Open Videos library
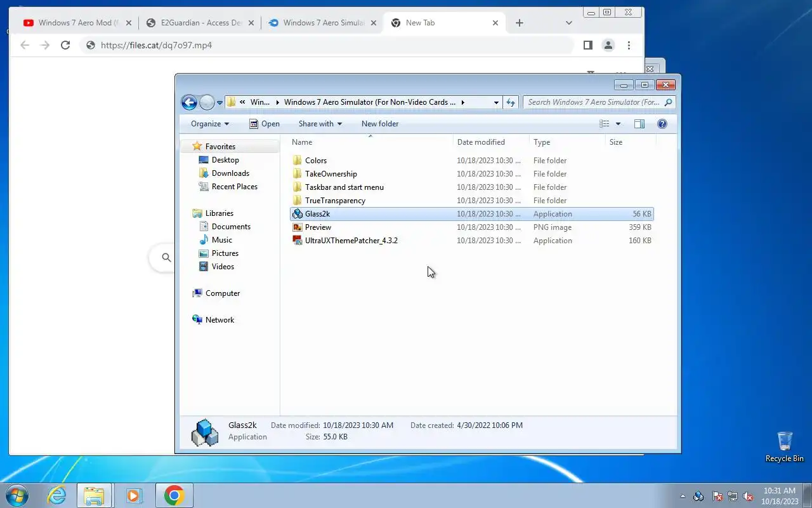This screenshot has height=508, width=812. [x=223, y=267]
